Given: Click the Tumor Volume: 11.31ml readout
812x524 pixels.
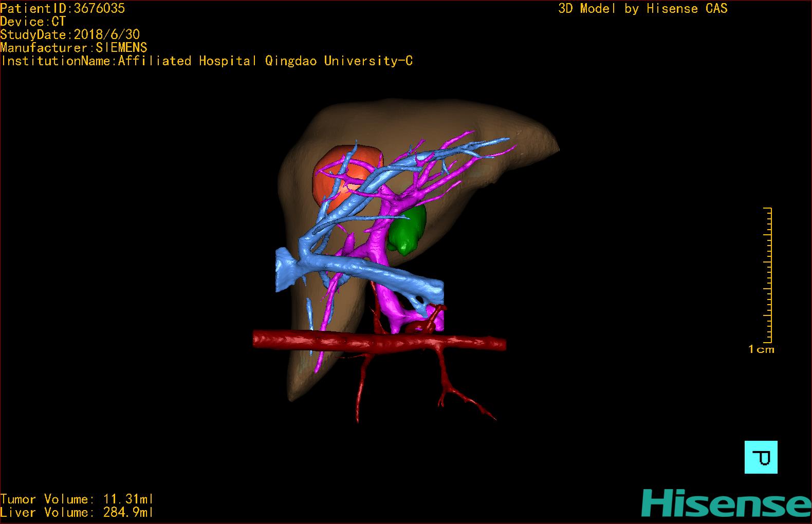Looking at the screenshot, I should [x=77, y=499].
